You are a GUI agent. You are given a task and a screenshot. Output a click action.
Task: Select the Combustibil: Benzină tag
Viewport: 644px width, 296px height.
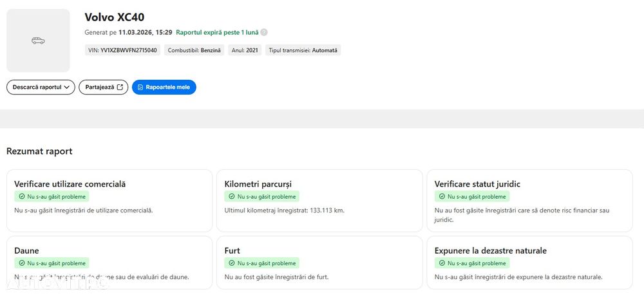[x=194, y=50]
